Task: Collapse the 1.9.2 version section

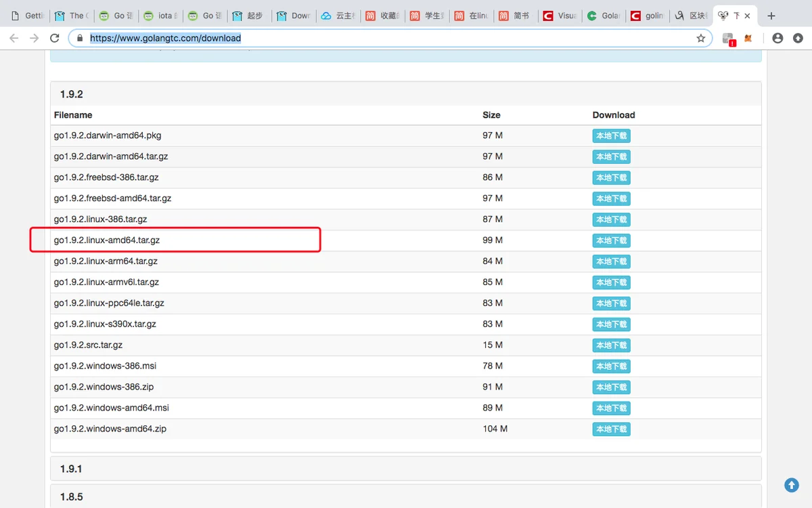Action: click(x=71, y=94)
